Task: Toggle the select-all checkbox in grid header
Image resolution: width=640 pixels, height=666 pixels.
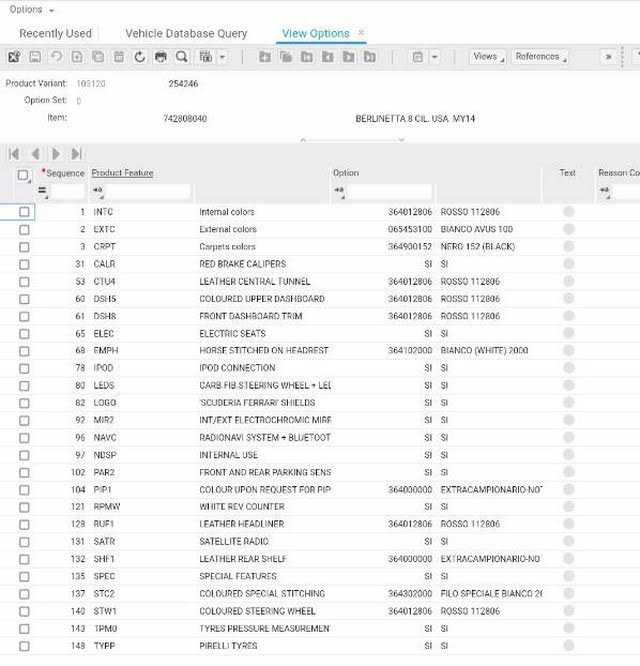Action: (24, 175)
